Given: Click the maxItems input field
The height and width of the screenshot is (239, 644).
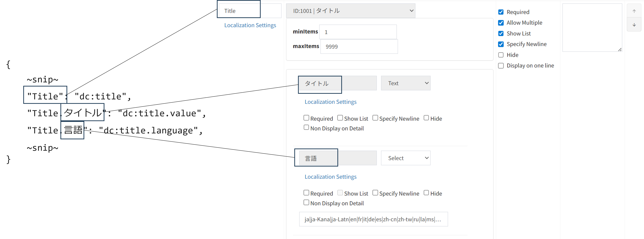Looking at the screenshot, I should tap(359, 46).
